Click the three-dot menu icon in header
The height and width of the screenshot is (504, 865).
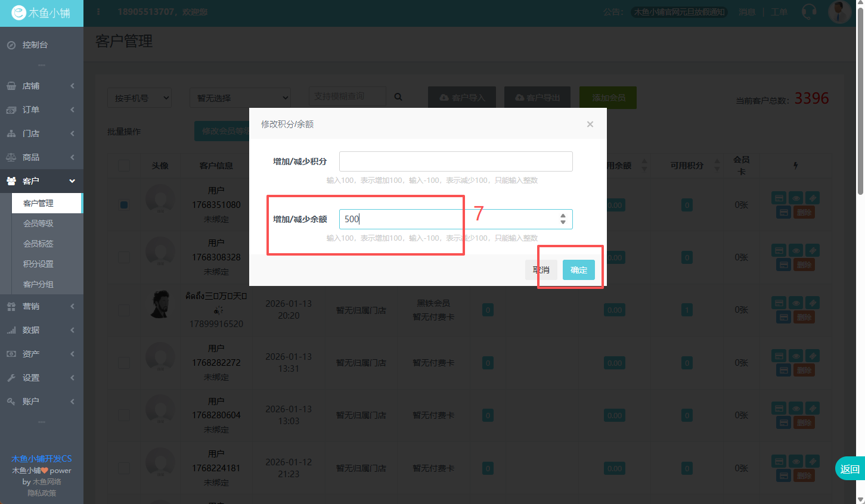[98, 12]
